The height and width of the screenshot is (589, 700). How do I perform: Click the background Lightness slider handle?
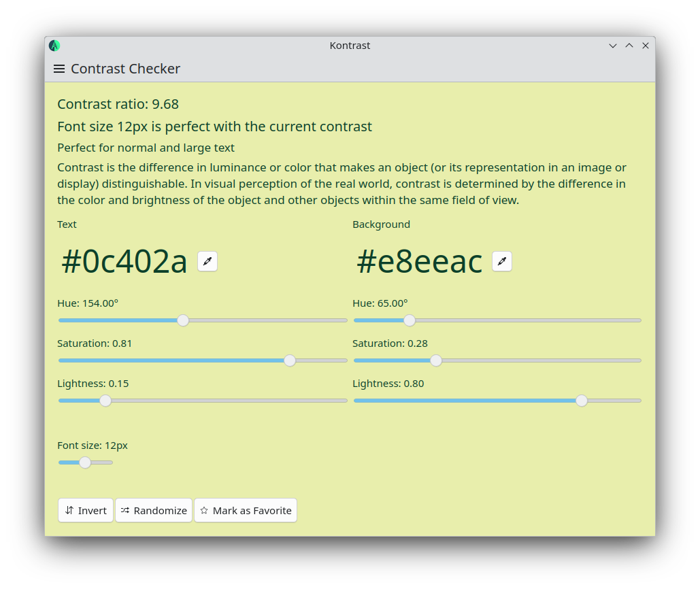pos(582,401)
